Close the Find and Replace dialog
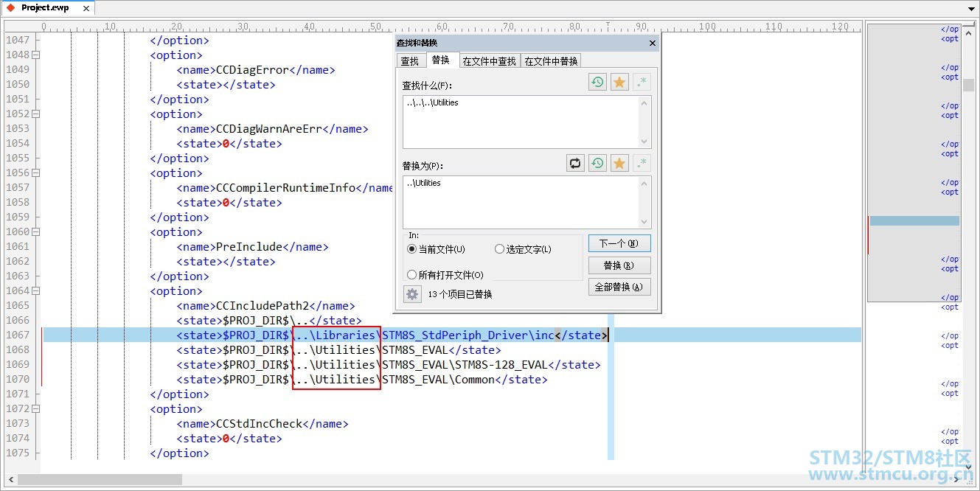980x491 pixels. pos(652,43)
